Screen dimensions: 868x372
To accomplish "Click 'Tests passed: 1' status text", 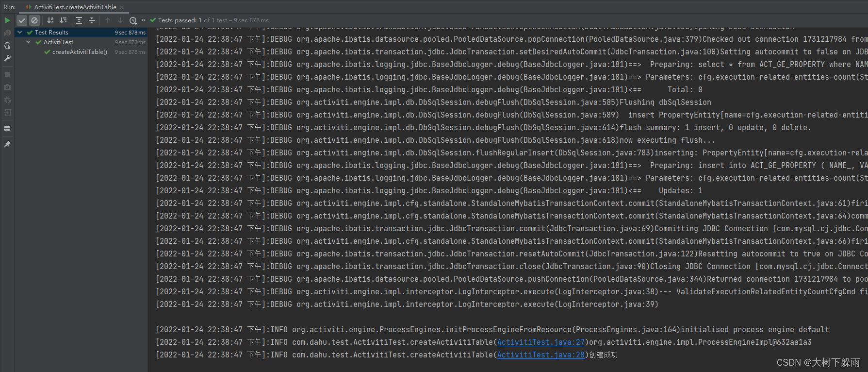I will (180, 20).
